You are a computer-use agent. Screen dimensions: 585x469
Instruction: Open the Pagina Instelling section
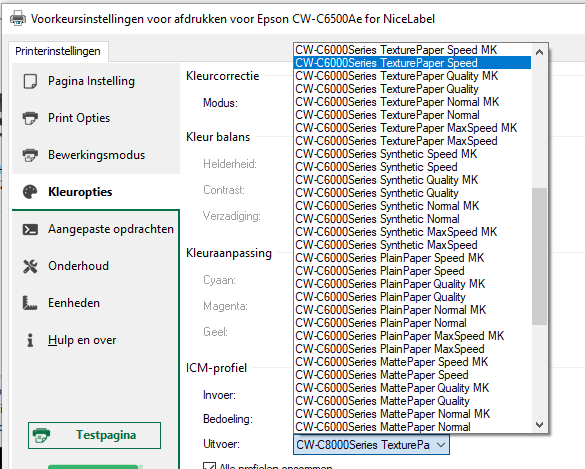(x=96, y=81)
